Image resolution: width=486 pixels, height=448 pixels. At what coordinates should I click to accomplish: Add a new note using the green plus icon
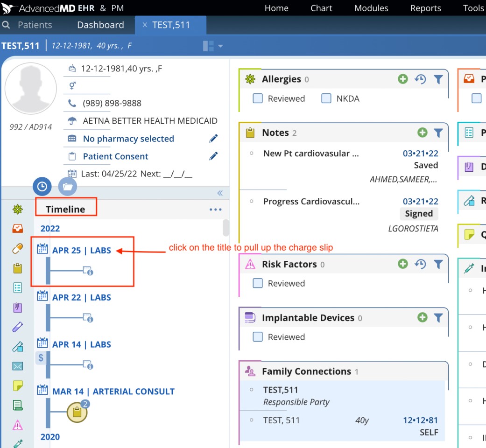(422, 133)
